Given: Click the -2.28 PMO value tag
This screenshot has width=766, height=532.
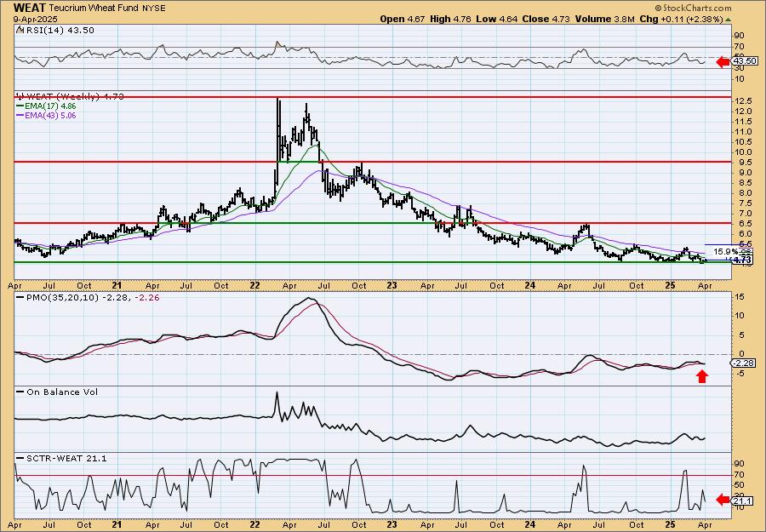Looking at the screenshot, I should coord(744,363).
